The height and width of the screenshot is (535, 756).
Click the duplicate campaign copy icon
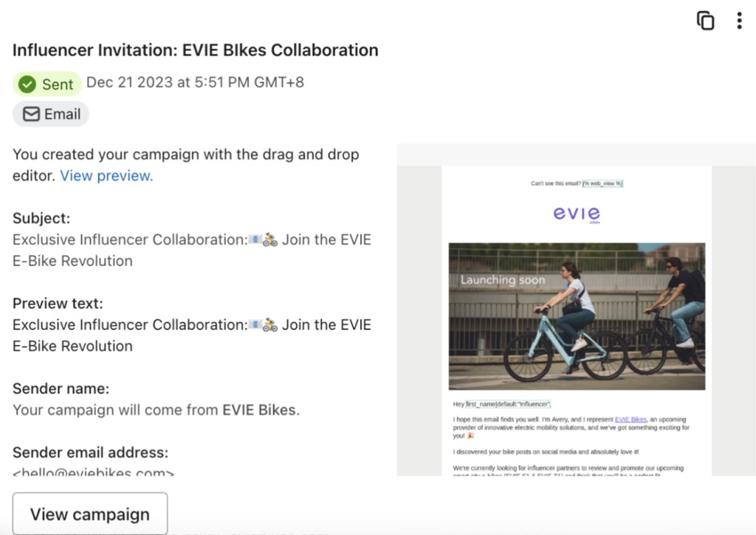pyautogui.click(x=705, y=21)
